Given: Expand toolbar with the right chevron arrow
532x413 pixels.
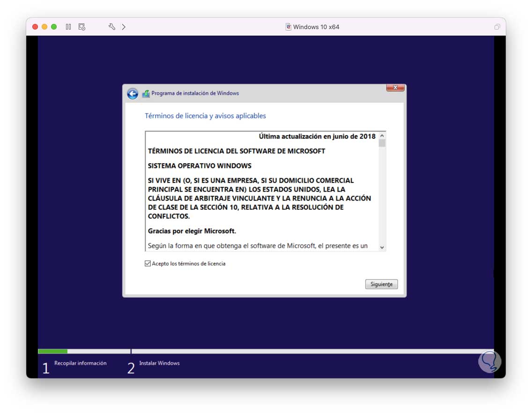Looking at the screenshot, I should (x=124, y=27).
